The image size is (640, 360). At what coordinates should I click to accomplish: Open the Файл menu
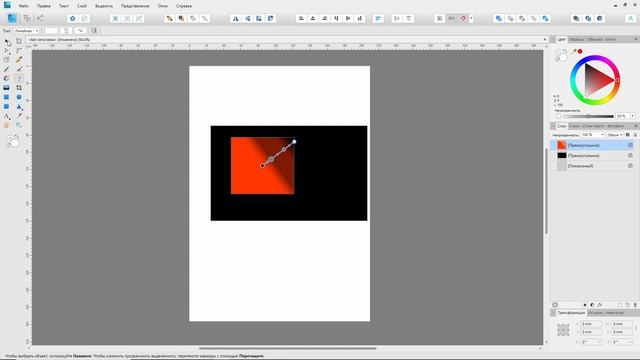point(24,6)
